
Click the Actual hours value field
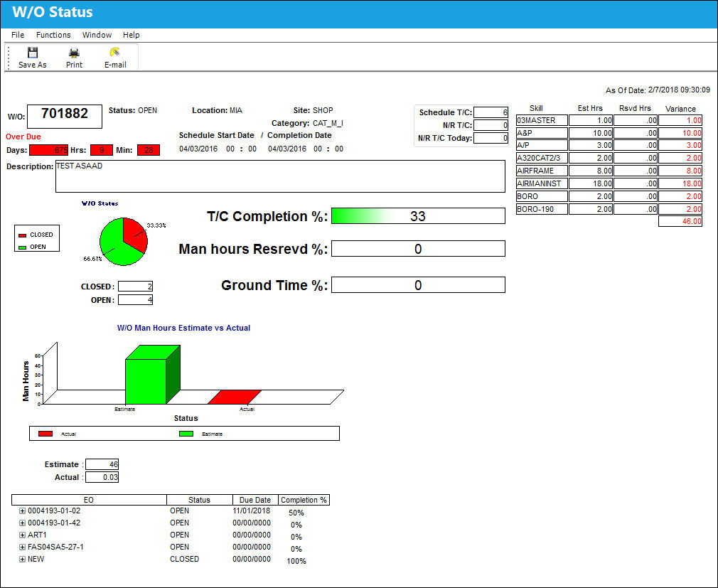(102, 477)
